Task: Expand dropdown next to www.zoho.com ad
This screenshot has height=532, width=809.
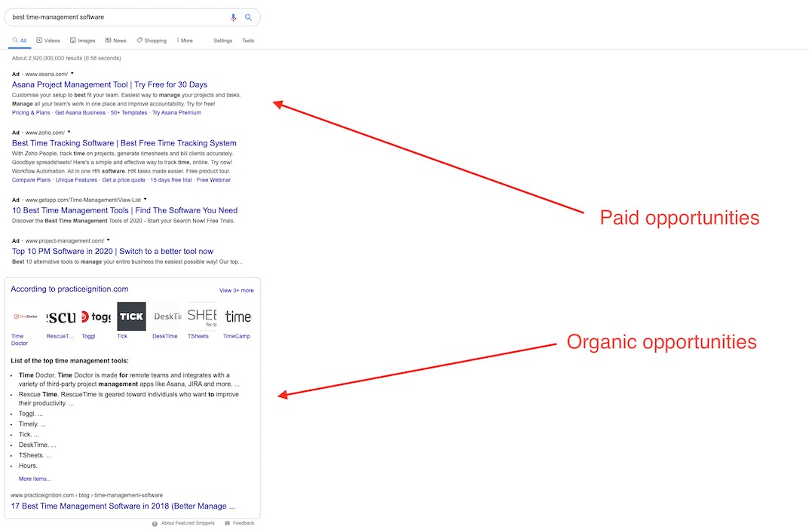Action: (69, 132)
